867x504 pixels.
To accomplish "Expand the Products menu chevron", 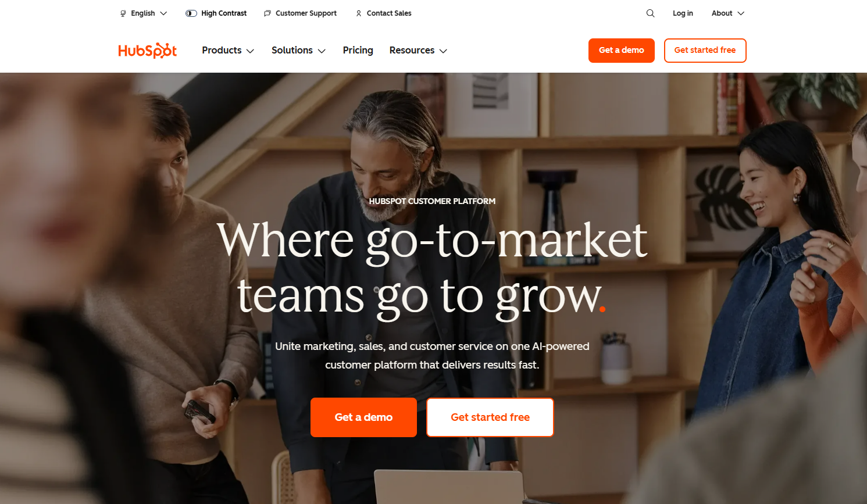I will point(251,51).
